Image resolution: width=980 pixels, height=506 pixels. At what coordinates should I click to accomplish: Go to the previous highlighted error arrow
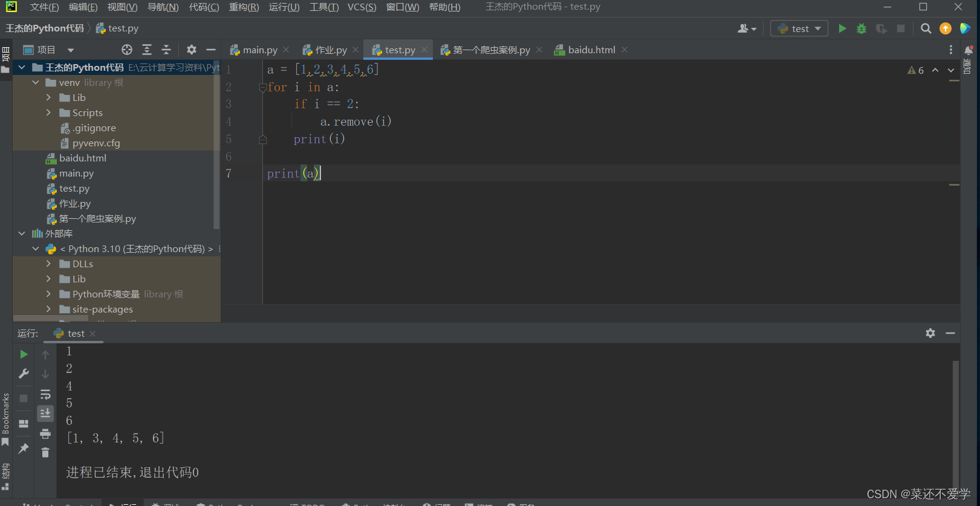point(935,70)
